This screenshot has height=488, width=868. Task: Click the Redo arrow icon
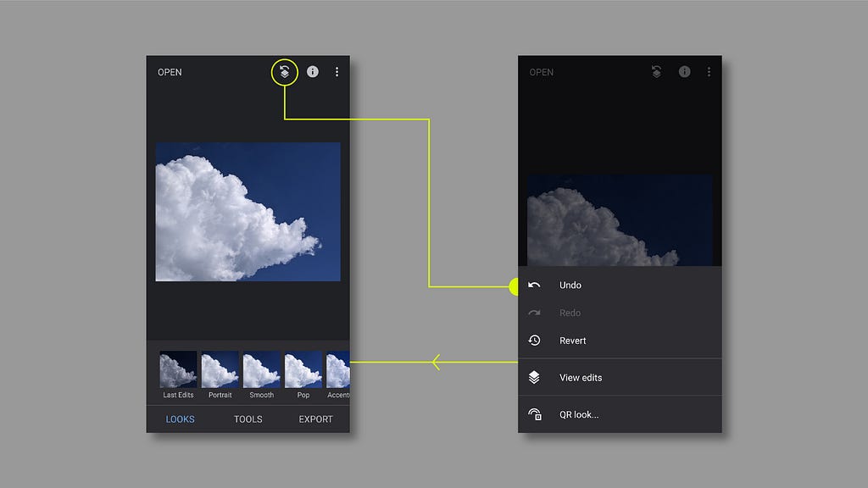point(534,313)
